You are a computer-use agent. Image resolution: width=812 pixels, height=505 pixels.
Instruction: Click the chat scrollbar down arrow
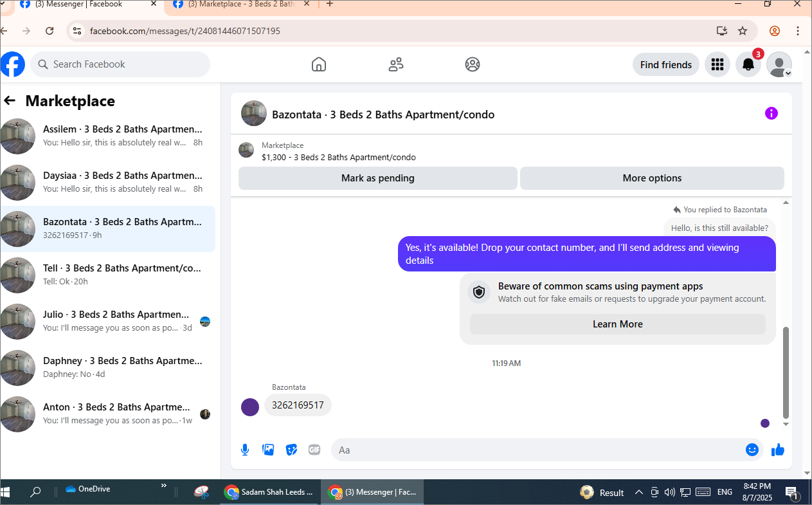click(785, 425)
